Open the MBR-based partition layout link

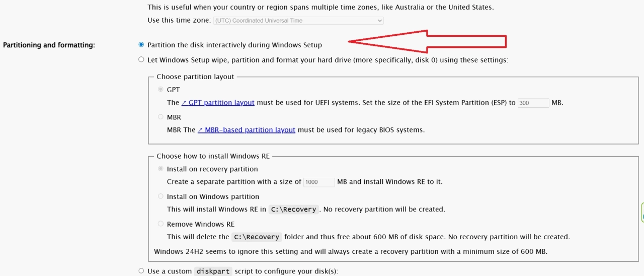coord(246,130)
